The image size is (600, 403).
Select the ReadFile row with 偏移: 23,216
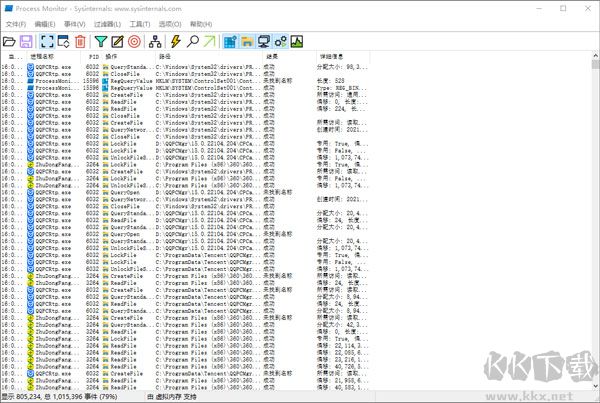click(x=185, y=359)
